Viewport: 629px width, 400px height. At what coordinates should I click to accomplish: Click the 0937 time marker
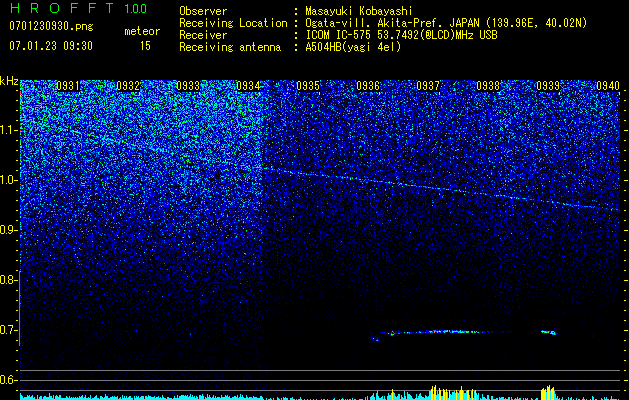428,86
